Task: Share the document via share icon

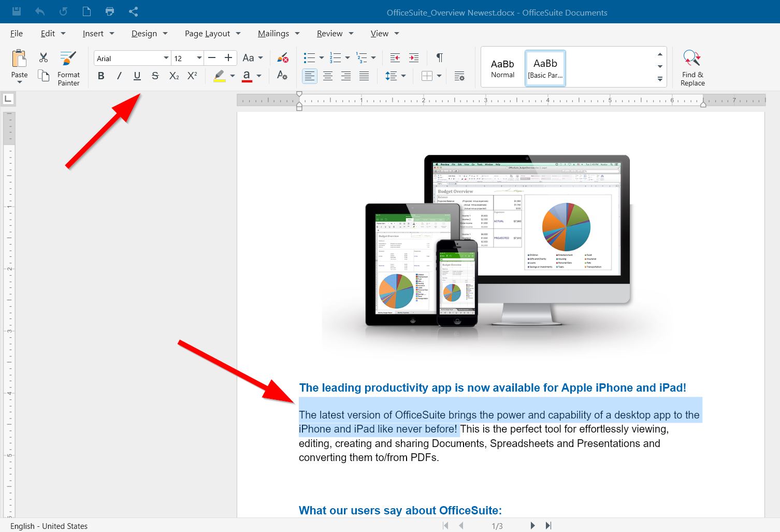Action: [x=133, y=11]
